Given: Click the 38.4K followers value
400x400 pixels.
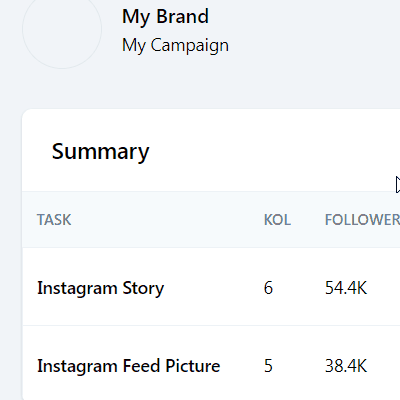Looking at the screenshot, I should [x=346, y=366].
